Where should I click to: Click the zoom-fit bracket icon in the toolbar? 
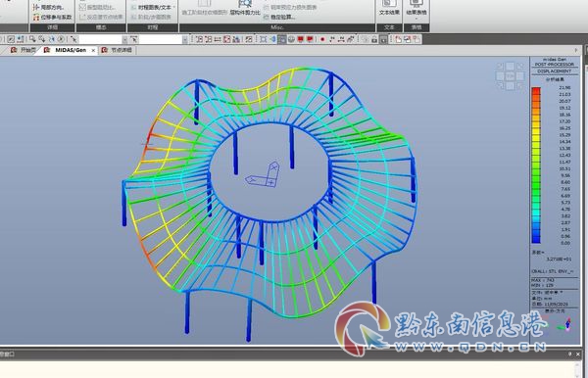[263, 39]
